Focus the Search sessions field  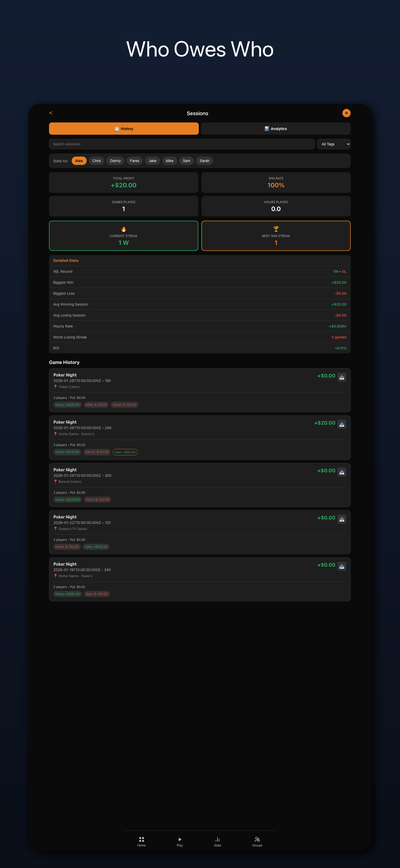click(182, 144)
